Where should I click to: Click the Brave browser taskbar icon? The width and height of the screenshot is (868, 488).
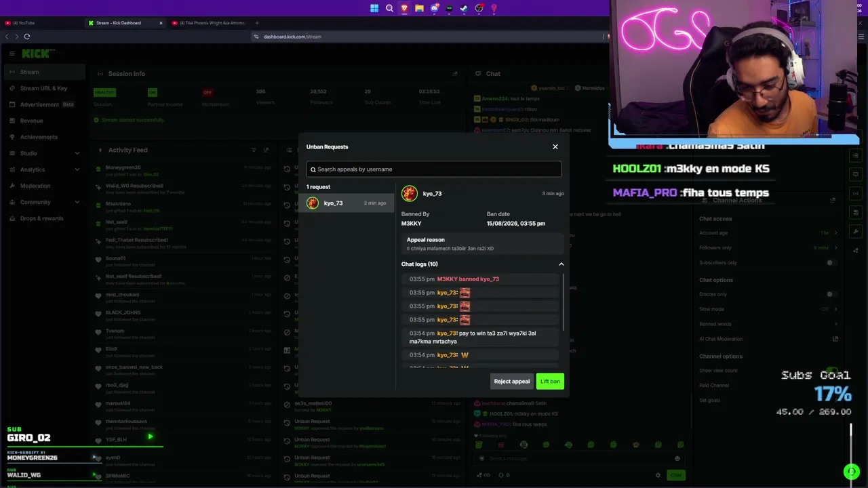[x=404, y=8]
